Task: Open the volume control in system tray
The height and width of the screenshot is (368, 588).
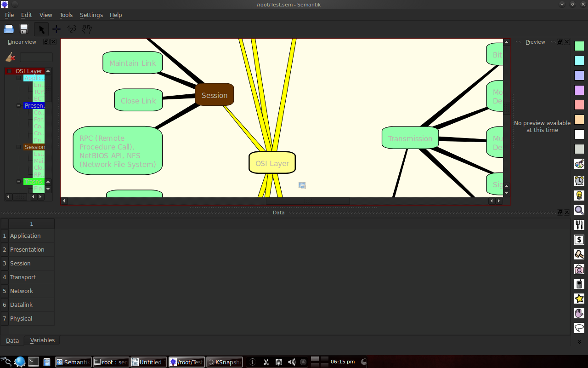Action: tap(292, 362)
